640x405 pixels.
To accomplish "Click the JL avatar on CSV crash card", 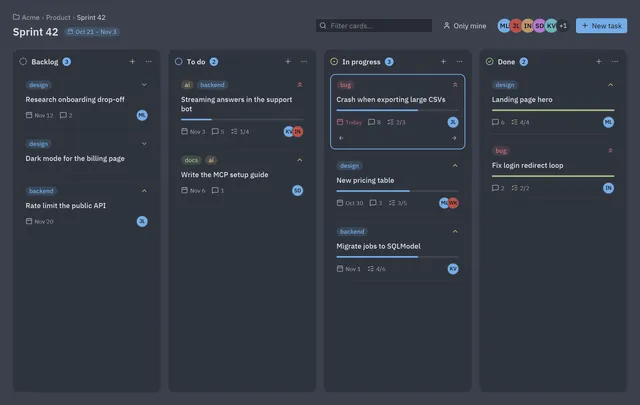I will coord(453,122).
